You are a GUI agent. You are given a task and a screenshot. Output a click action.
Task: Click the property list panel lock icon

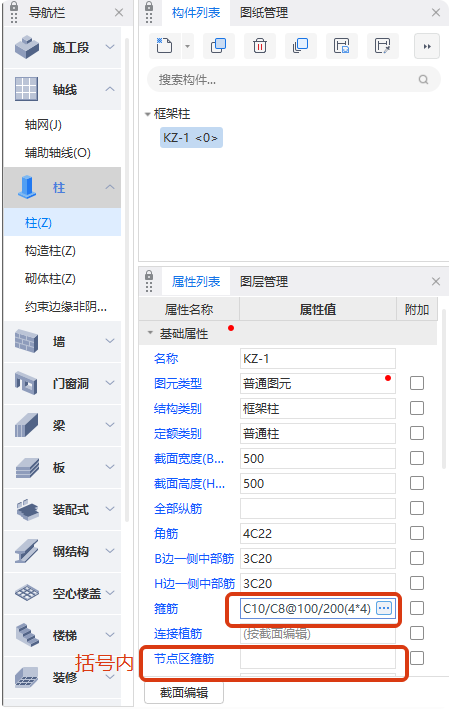[149, 276]
